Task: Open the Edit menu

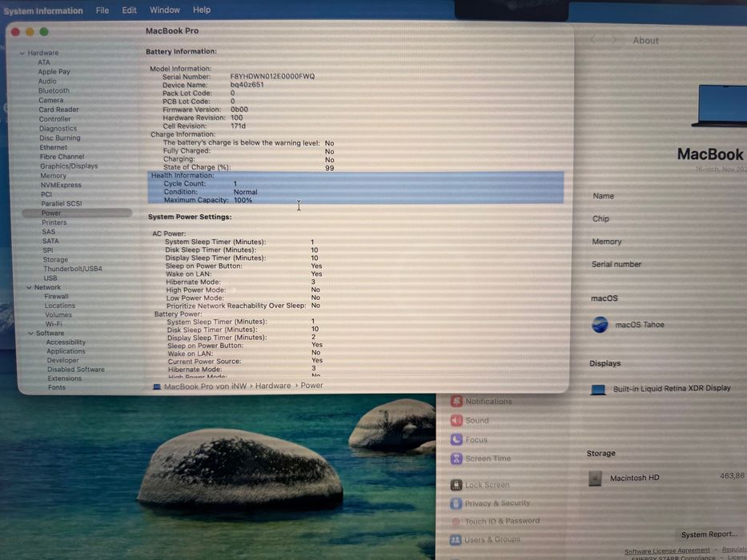Action: click(129, 10)
